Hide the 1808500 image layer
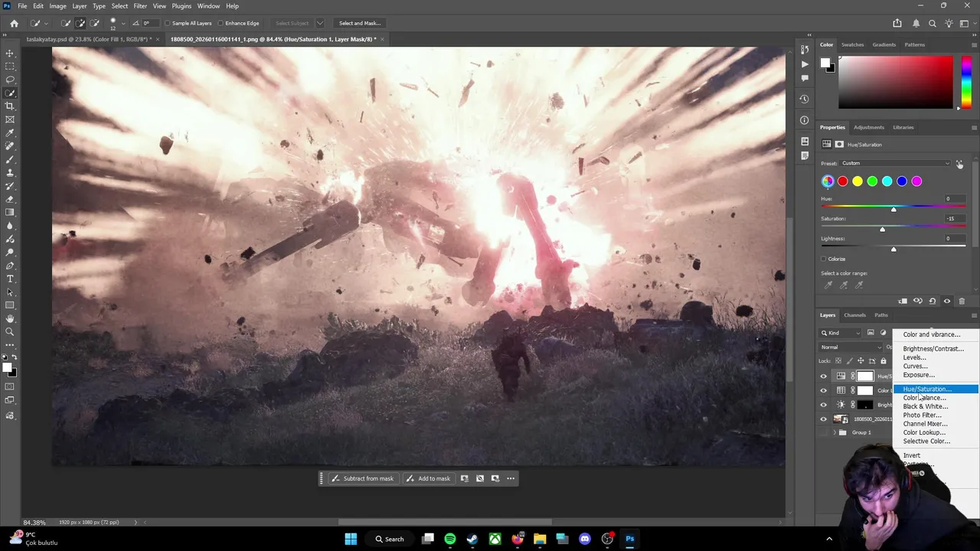The height and width of the screenshot is (551, 980). click(824, 419)
